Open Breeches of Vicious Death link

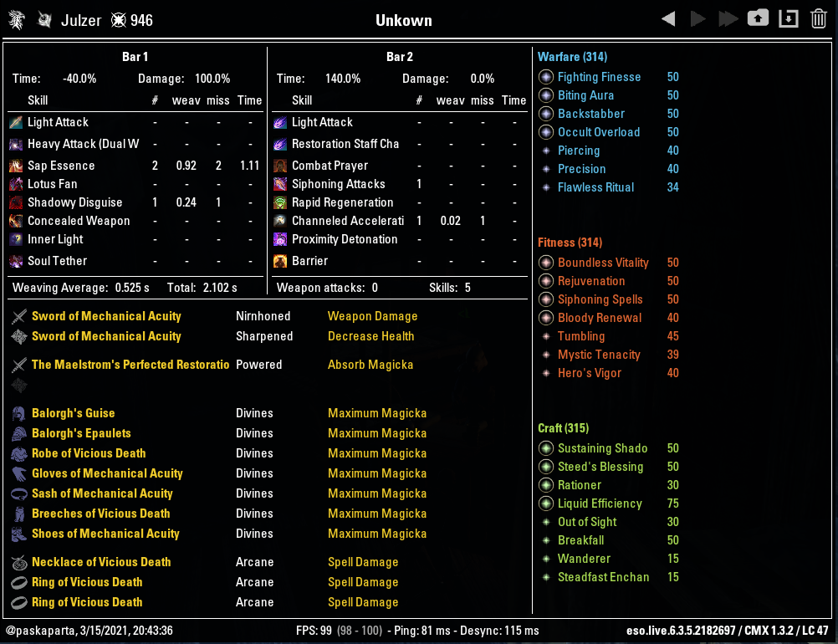click(101, 514)
